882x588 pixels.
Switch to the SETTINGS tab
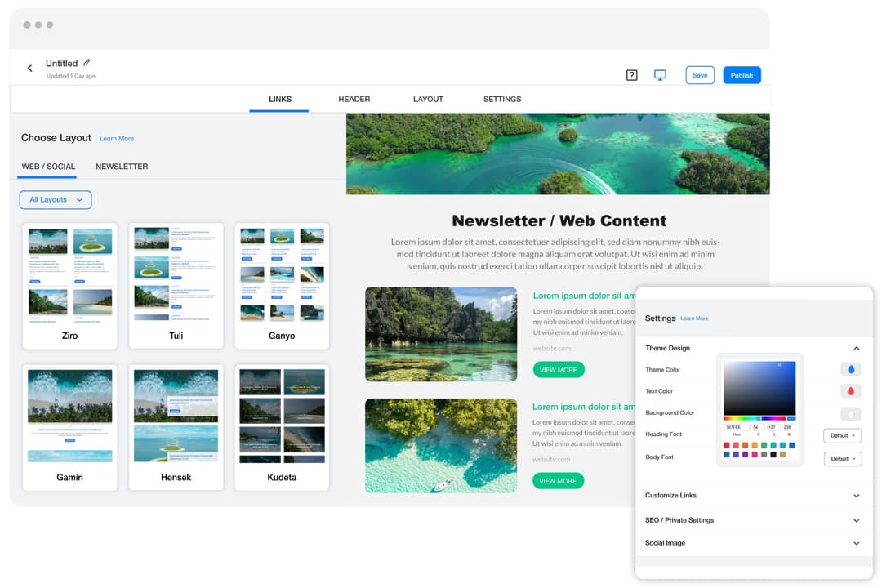(x=501, y=99)
